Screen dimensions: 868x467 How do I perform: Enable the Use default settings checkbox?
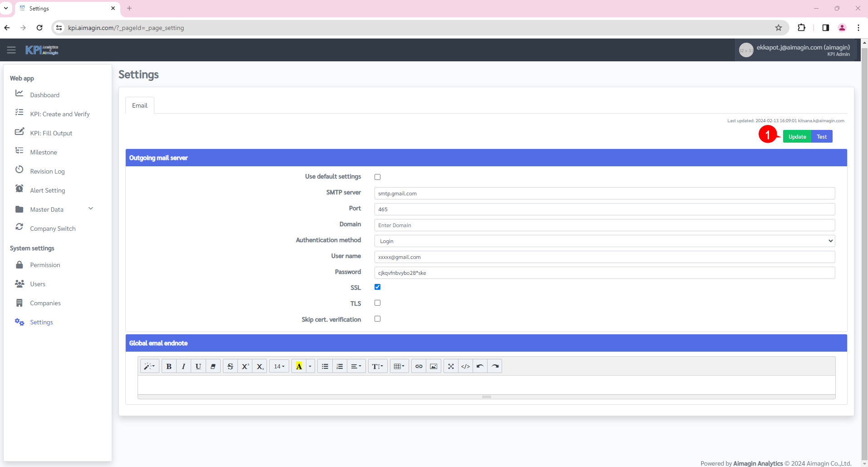click(x=377, y=177)
